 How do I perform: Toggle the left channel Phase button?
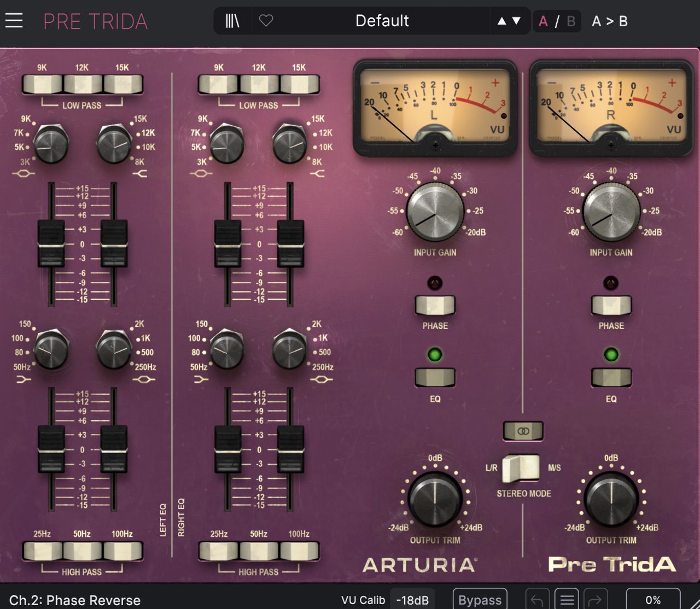pyautogui.click(x=435, y=305)
